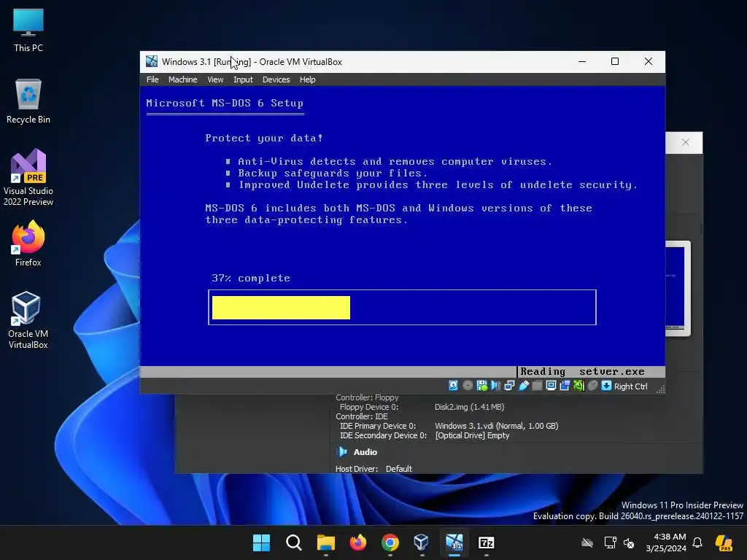Screen dimensions: 747x560
Task: Select the Recycle Bin desktop icon
Action: 28,102
